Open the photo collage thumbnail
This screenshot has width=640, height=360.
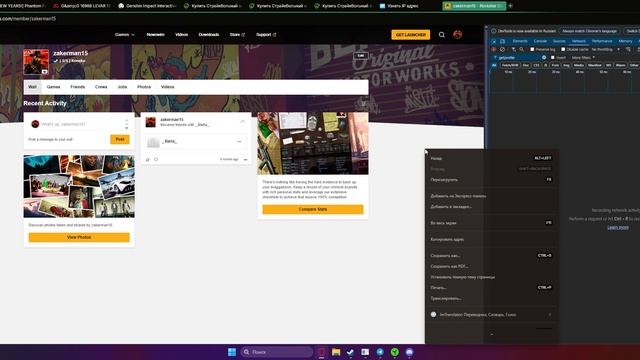point(79,186)
